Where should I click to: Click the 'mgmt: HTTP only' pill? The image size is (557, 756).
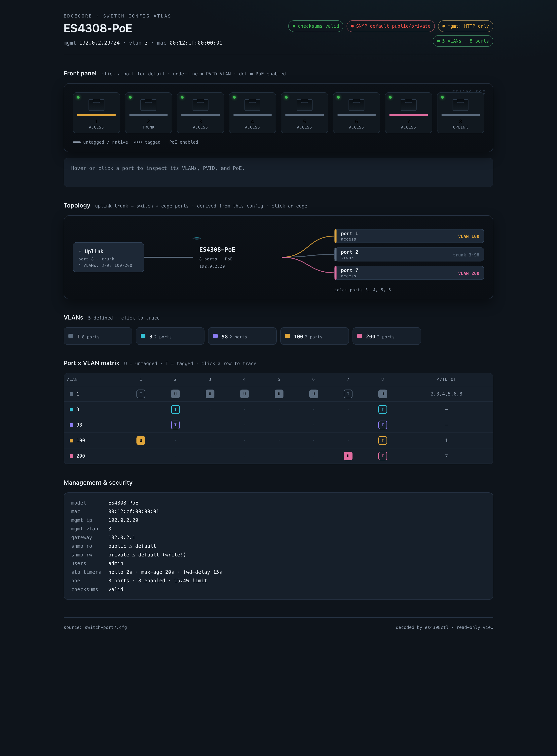[466, 26]
